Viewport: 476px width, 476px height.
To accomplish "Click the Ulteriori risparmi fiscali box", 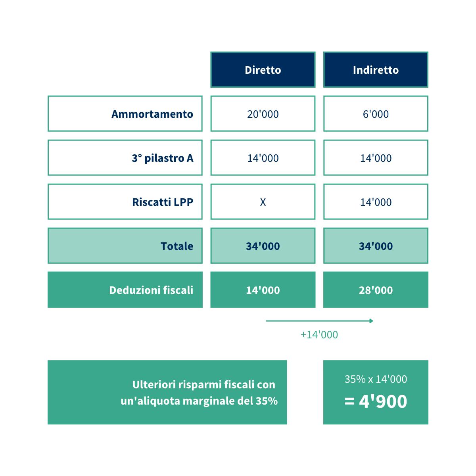I will 167,392.
